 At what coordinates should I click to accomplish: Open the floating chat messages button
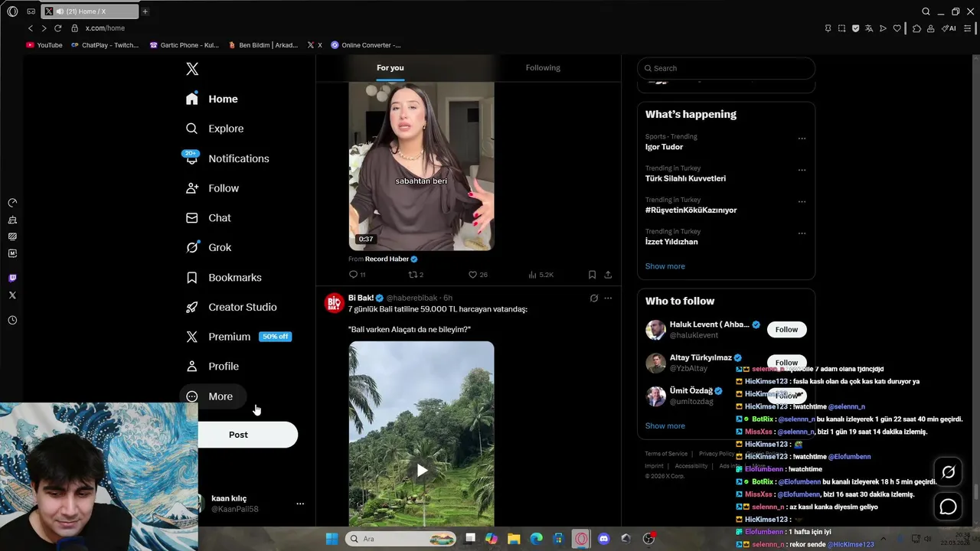(949, 507)
